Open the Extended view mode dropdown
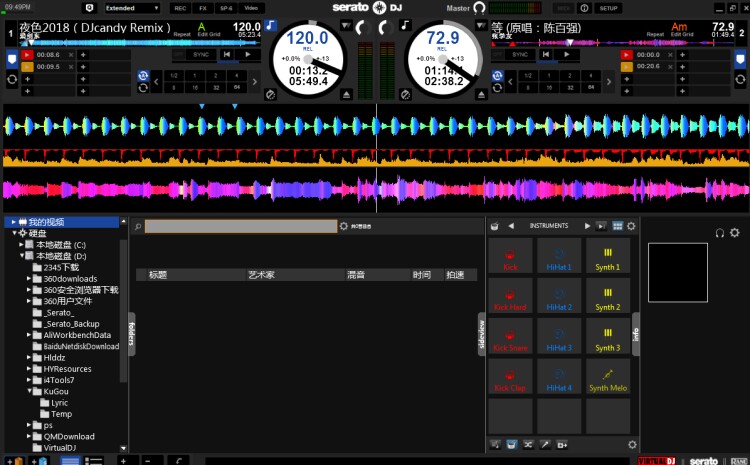The height and width of the screenshot is (465, 750). point(132,8)
